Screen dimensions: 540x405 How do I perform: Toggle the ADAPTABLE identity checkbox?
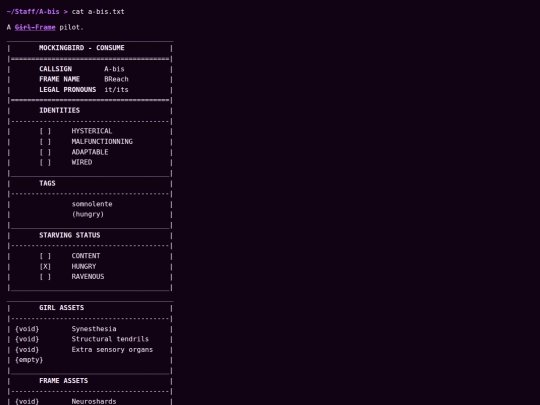tap(45, 152)
